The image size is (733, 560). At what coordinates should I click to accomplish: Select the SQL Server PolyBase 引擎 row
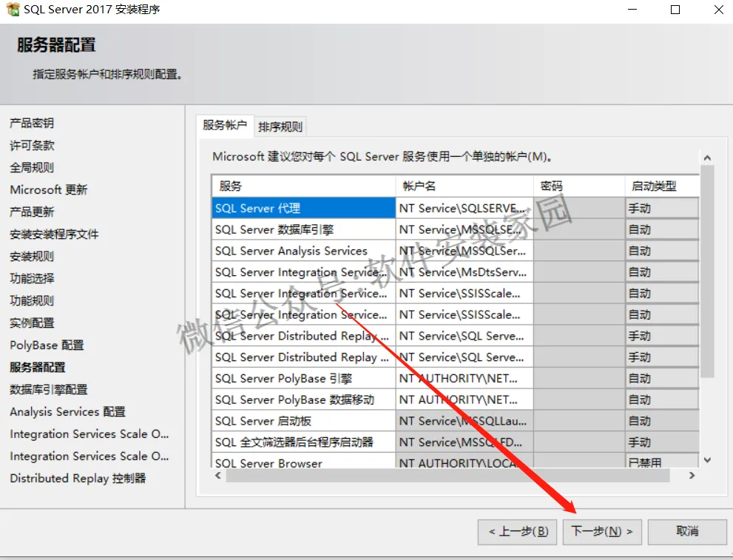pyautogui.click(x=303, y=378)
